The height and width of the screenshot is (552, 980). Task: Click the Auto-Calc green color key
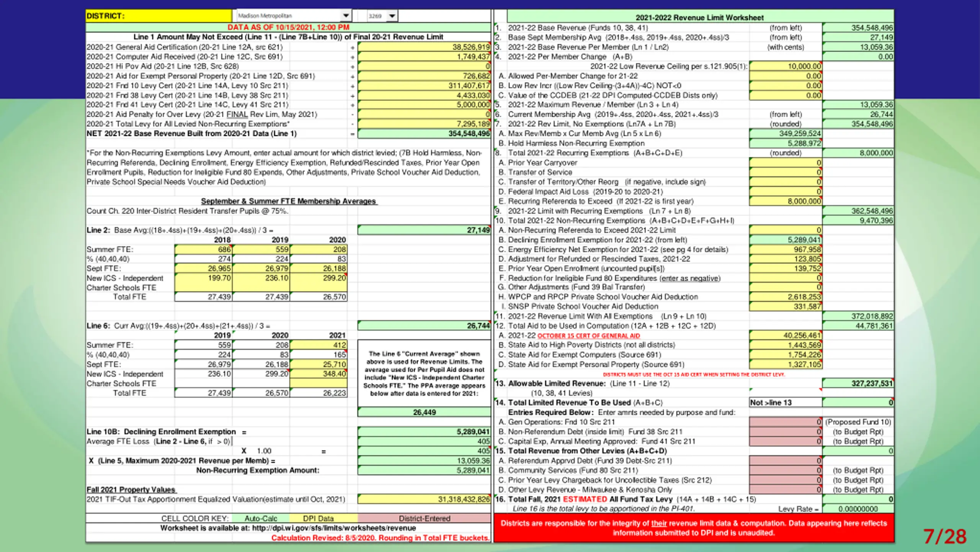click(261, 518)
